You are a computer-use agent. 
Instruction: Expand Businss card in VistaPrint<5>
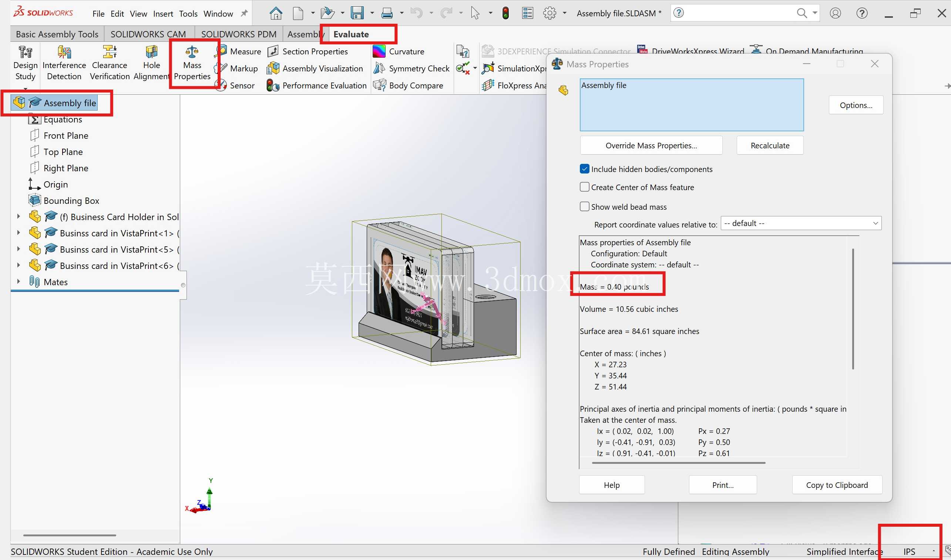pos(18,249)
